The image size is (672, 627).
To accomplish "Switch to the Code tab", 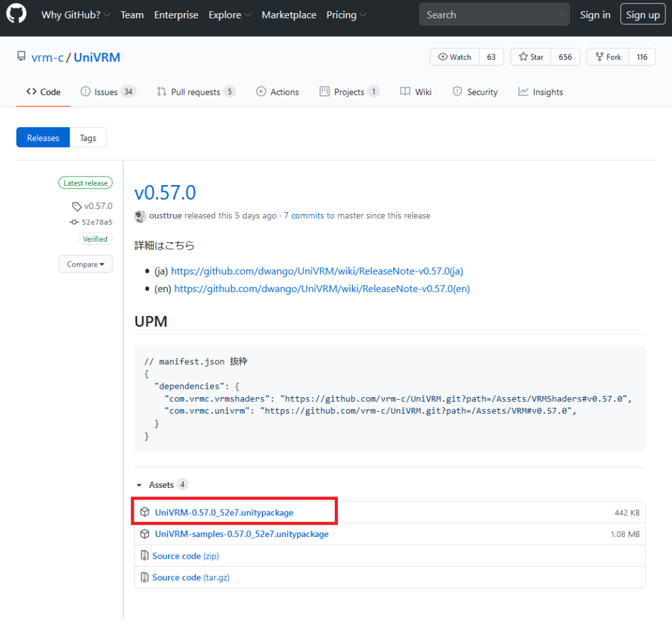I will coord(43,92).
